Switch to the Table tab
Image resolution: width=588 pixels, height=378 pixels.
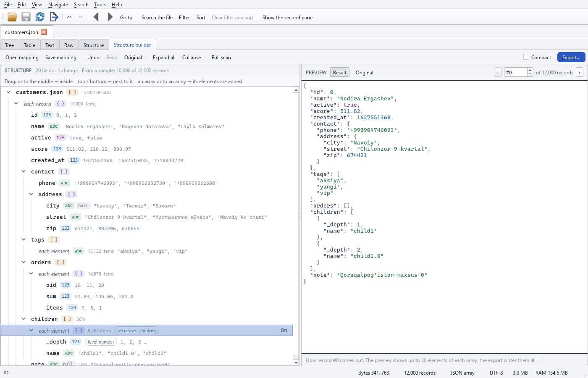coord(29,45)
